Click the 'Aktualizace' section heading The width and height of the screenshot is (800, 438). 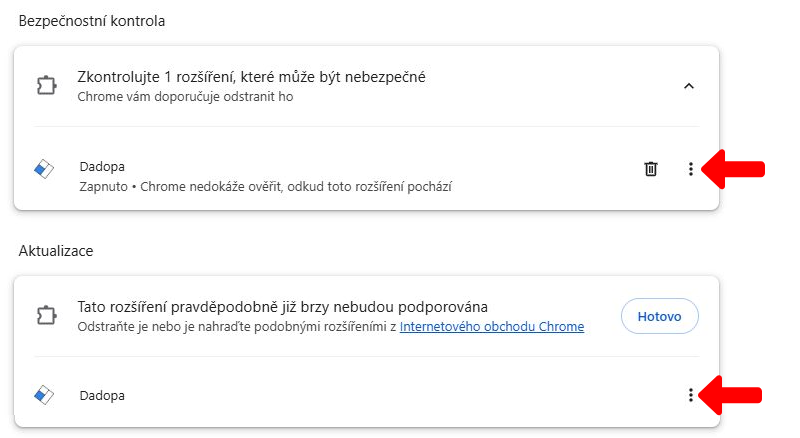[56, 251]
